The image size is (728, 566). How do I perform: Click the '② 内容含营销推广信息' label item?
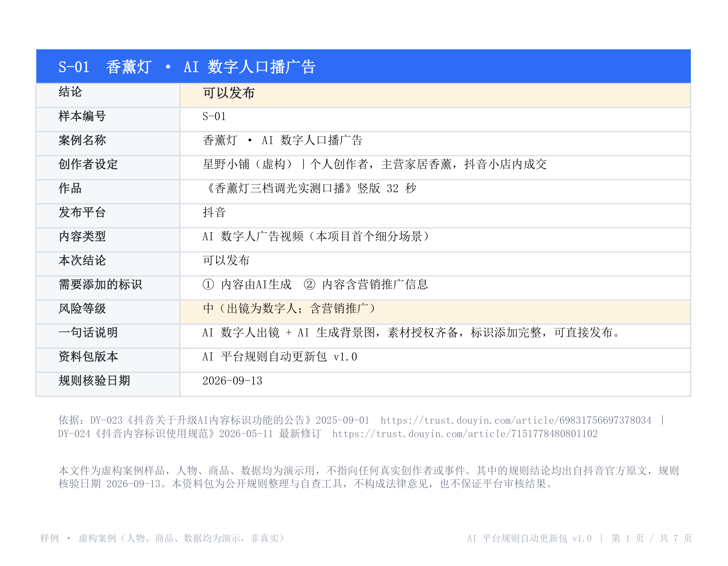(x=366, y=284)
